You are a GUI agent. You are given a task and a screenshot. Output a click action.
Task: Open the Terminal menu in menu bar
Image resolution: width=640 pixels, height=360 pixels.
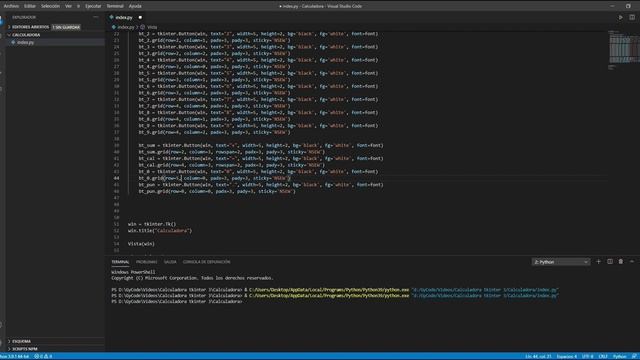(115, 6)
